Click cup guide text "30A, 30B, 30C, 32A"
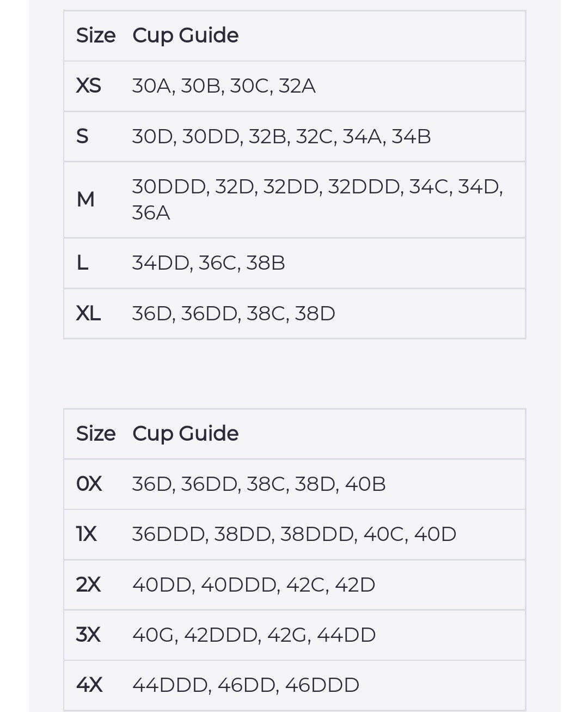588x712 pixels. coord(224,86)
